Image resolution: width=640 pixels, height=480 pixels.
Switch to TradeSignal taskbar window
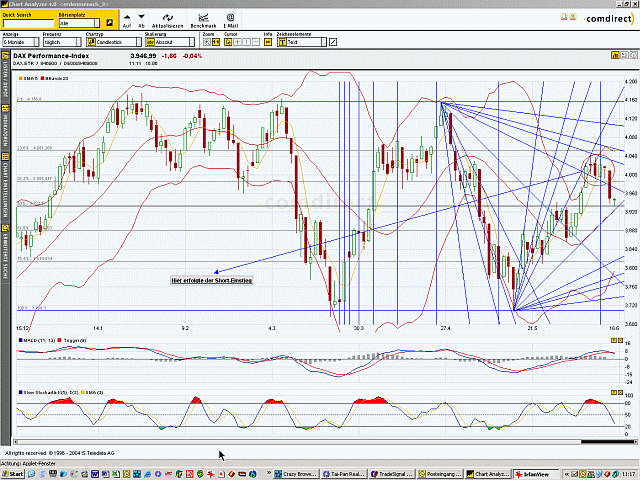tap(391, 474)
